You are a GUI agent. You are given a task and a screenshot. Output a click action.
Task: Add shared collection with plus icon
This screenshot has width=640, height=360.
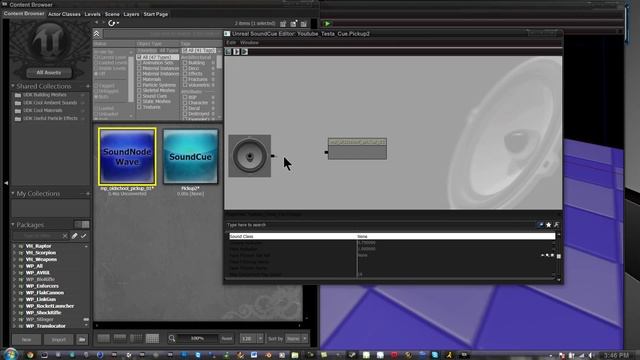87,86
